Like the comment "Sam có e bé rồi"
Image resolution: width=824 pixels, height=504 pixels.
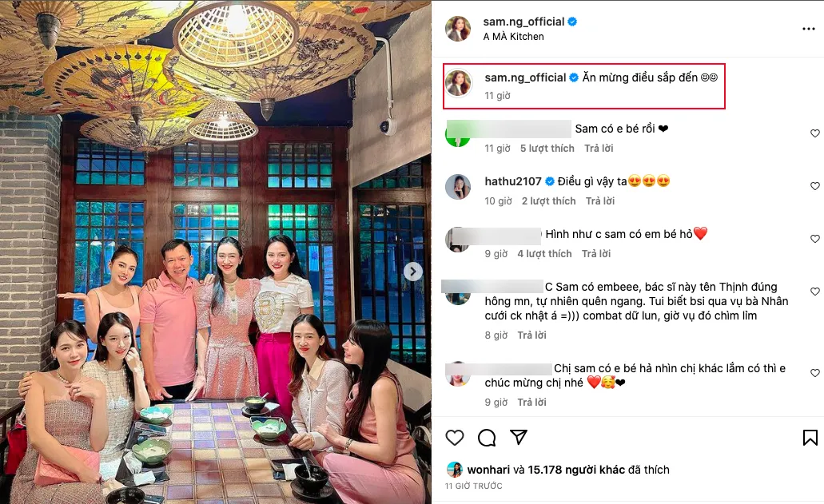click(x=815, y=133)
